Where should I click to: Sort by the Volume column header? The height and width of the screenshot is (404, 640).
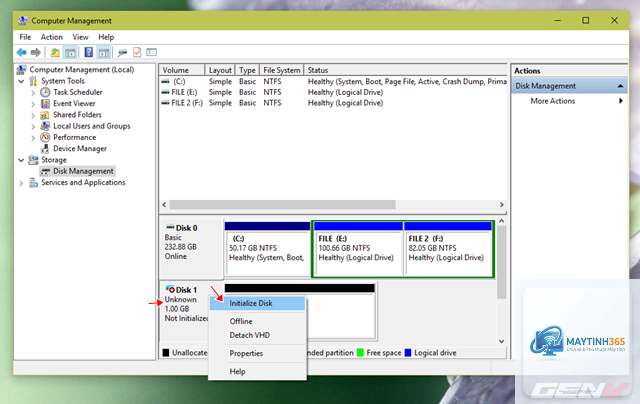(x=182, y=70)
